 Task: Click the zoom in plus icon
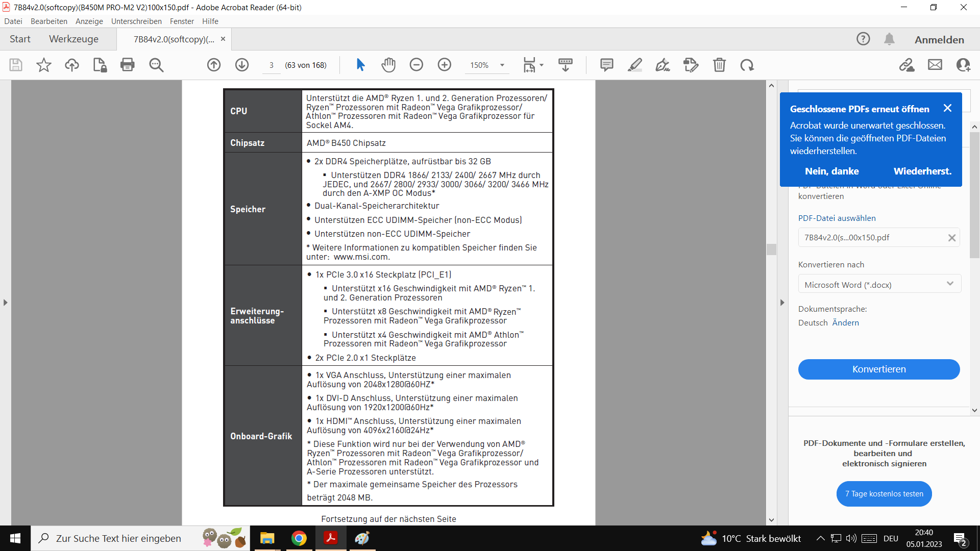pos(445,65)
